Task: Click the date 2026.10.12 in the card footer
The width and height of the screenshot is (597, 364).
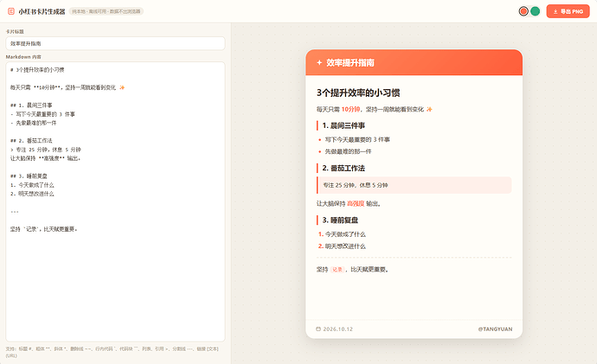Action: coord(338,329)
